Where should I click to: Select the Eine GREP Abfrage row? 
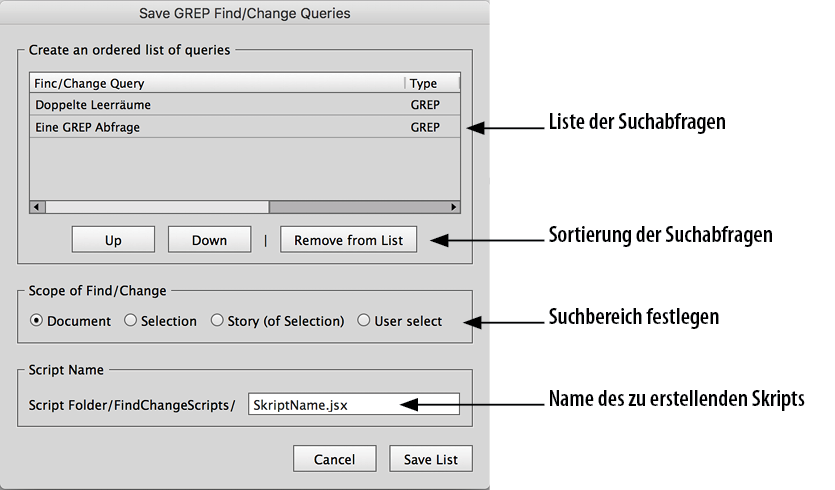point(245,127)
